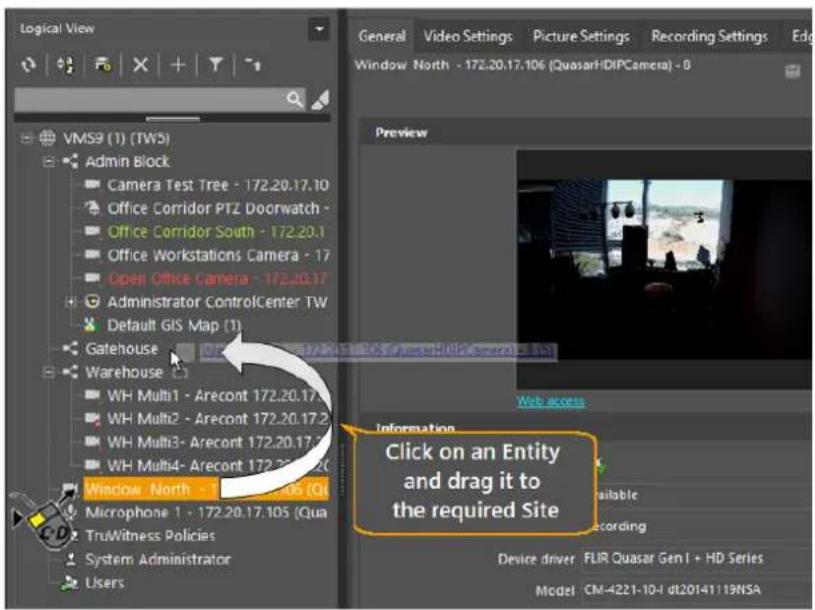
Task: Open the Logical View dropdown arrow
Action: [319, 29]
